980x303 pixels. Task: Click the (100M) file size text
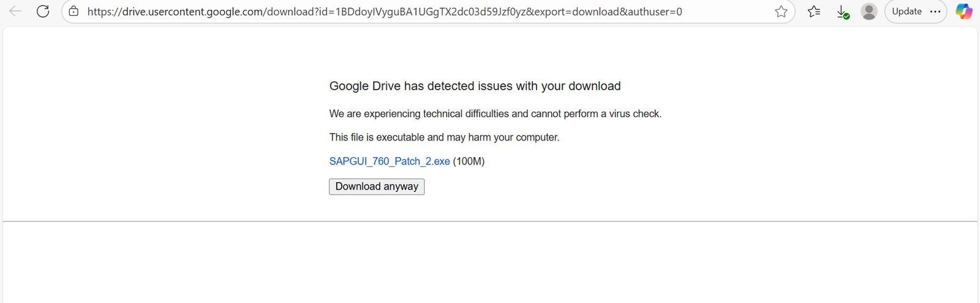tap(469, 161)
